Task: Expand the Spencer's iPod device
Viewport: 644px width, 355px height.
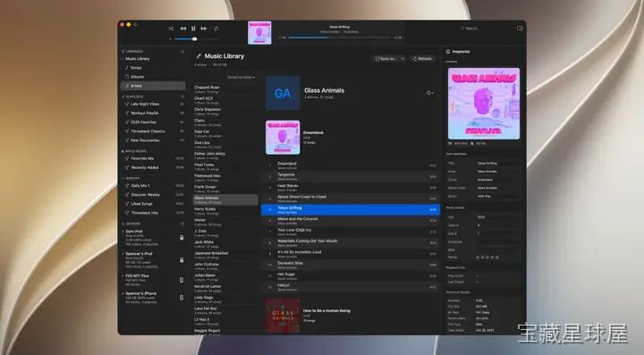Action: [x=123, y=254]
